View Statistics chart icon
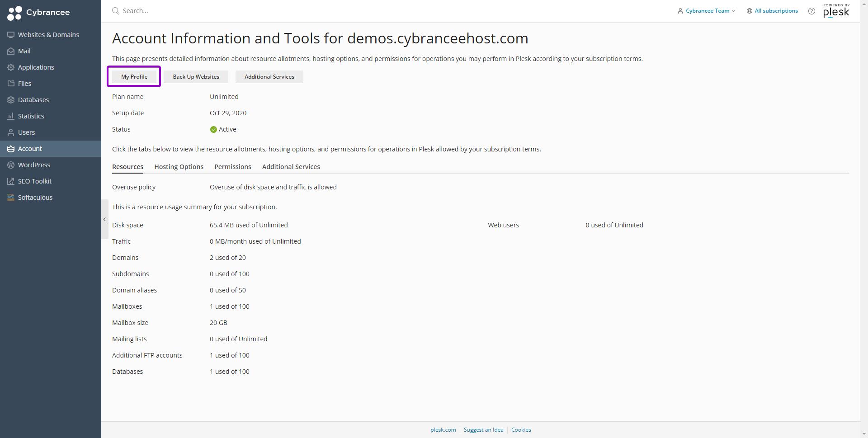This screenshot has width=868, height=438. pos(11,116)
